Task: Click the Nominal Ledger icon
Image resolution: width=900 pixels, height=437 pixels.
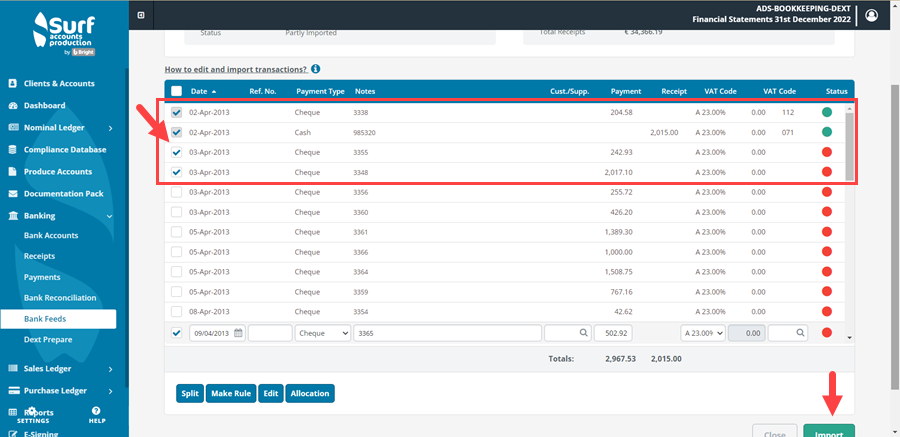Action: pyautogui.click(x=13, y=127)
